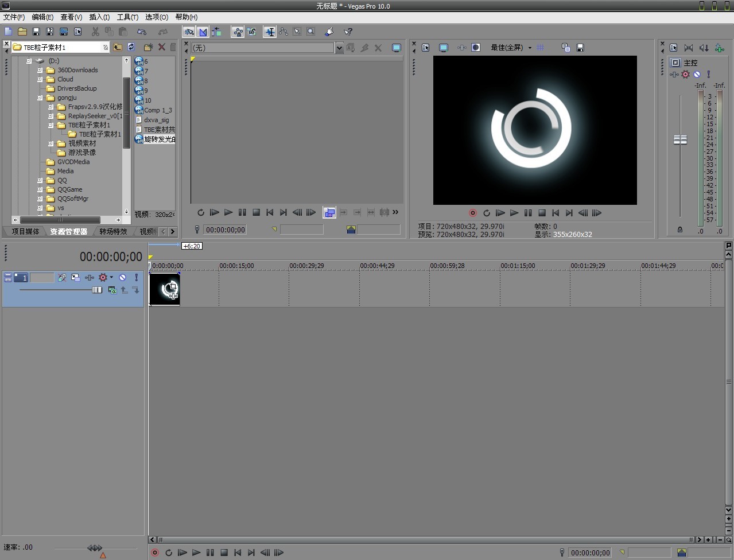Click Play From Start in preview transport
The width and height of the screenshot is (734, 560).
click(x=500, y=213)
